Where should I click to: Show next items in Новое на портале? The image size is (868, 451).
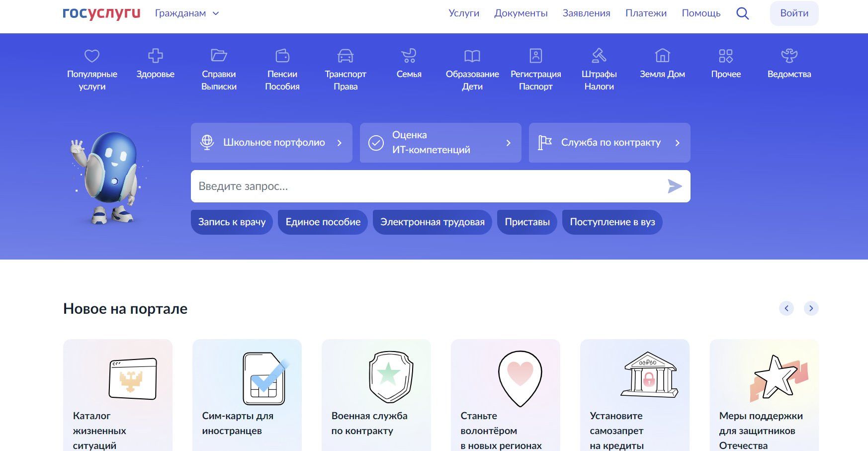click(811, 308)
